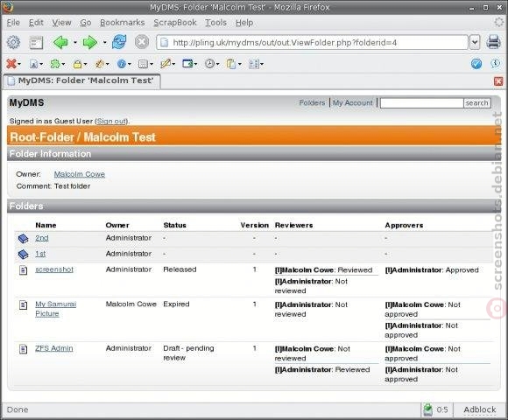Click the document icon next to My Samurai Picture
This screenshot has height=420, width=508.
pos(24,304)
